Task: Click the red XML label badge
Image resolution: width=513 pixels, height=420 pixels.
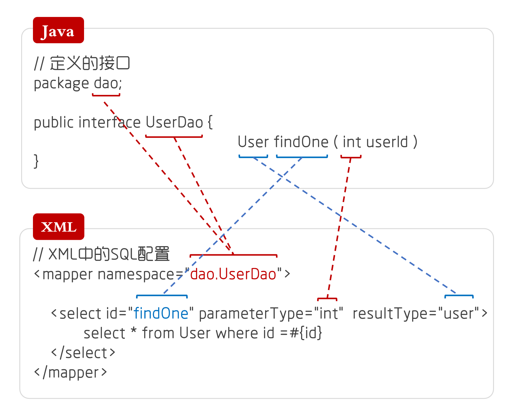Action: [x=59, y=227]
